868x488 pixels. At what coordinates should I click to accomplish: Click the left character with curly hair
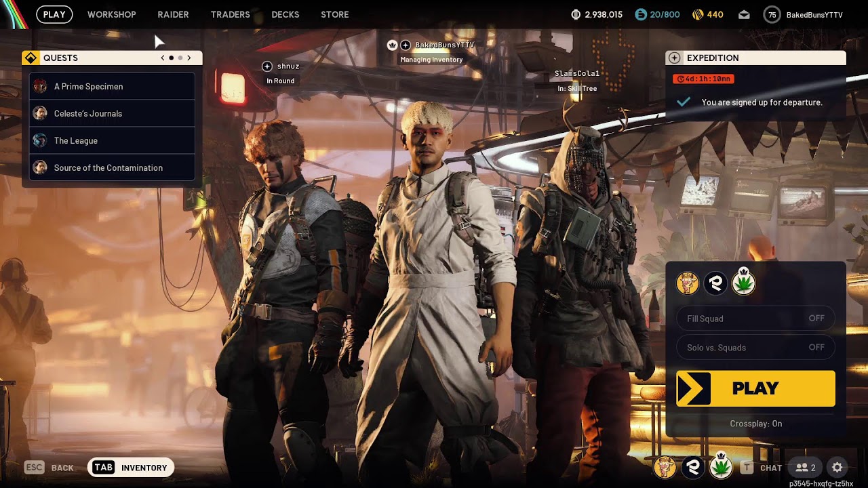click(285, 298)
